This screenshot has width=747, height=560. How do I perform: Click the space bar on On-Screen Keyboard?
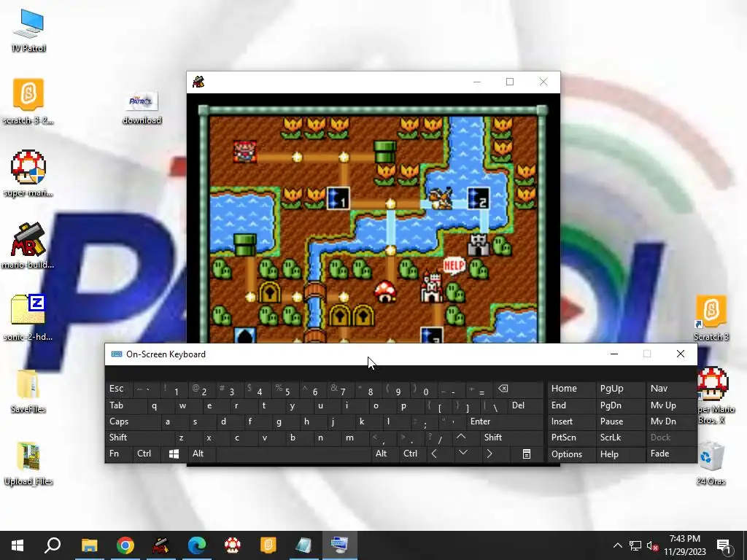point(294,454)
